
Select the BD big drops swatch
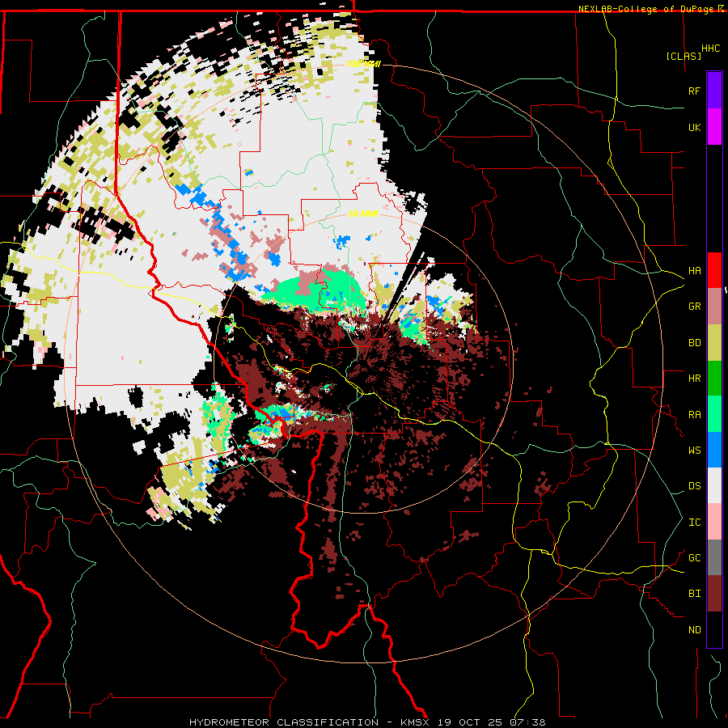(x=714, y=343)
